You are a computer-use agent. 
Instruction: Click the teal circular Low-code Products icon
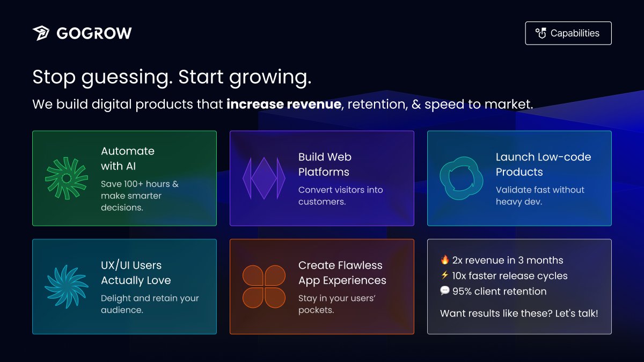click(461, 178)
